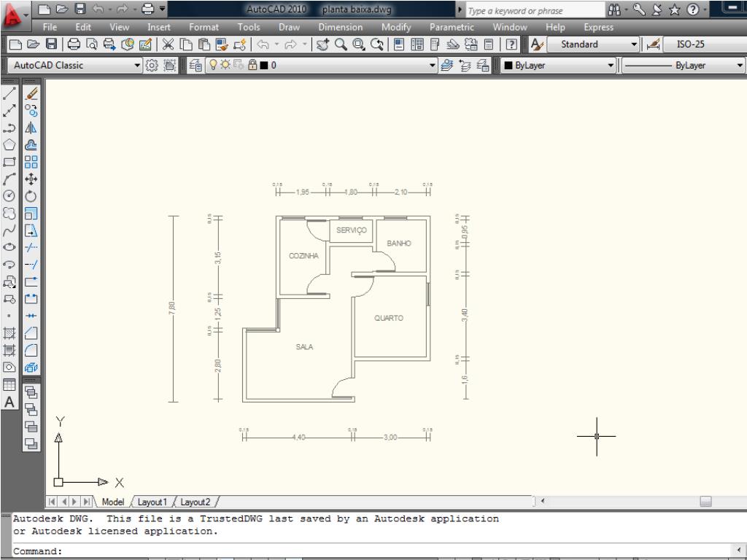Screen dimensions: 747x560
Task: Select the Array tool
Action: pyautogui.click(x=31, y=162)
